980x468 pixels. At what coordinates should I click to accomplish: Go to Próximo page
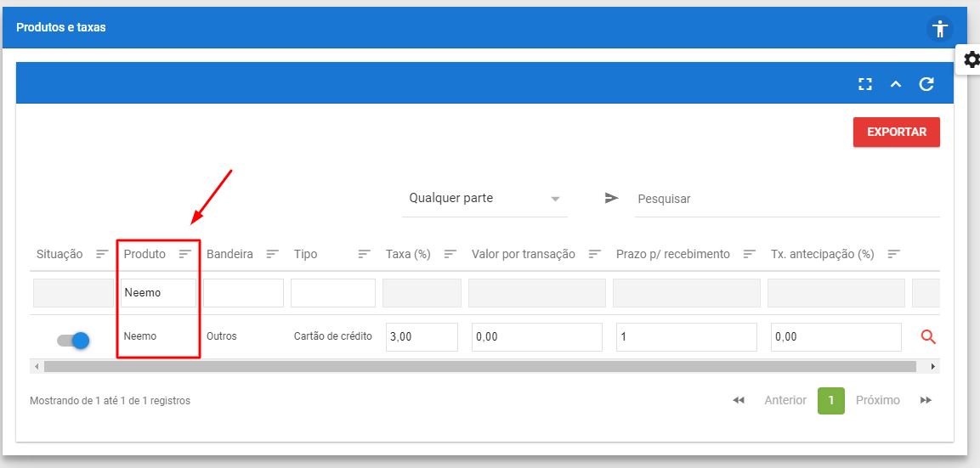877,400
